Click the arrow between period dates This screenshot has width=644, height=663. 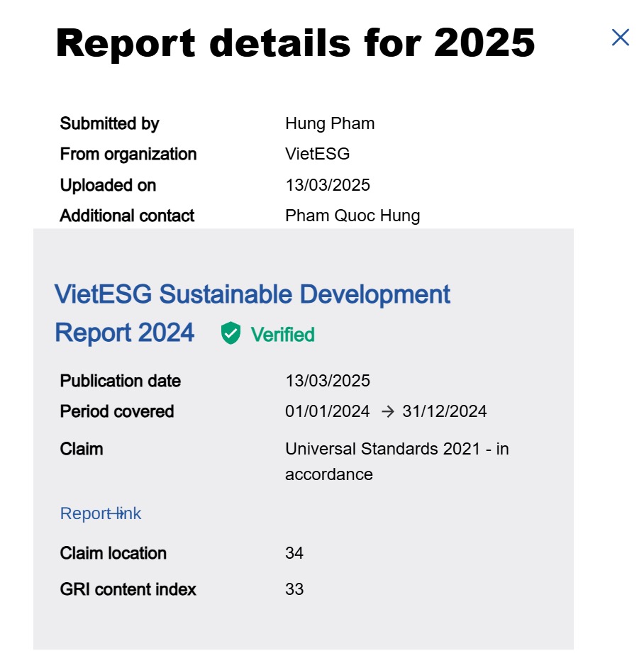[387, 412]
